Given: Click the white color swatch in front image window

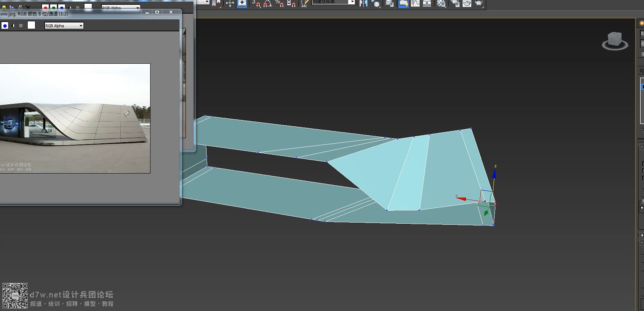Looking at the screenshot, I should 31,25.
